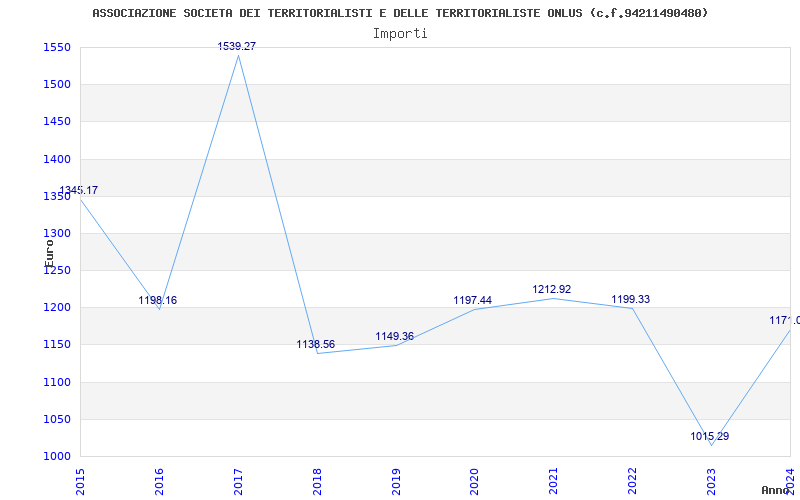Image resolution: width=800 pixels, height=500 pixels.
Task: Click the 2017 year axis label
Action: coord(238,481)
